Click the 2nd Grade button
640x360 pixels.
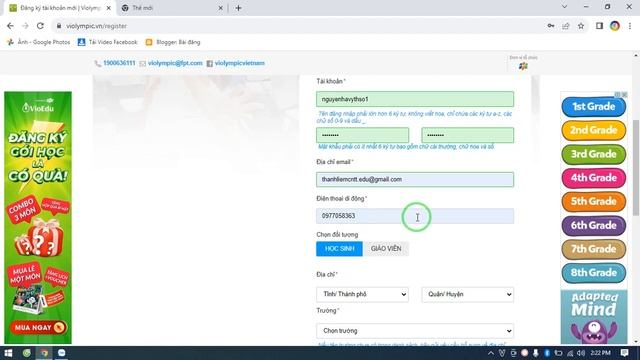(x=593, y=130)
